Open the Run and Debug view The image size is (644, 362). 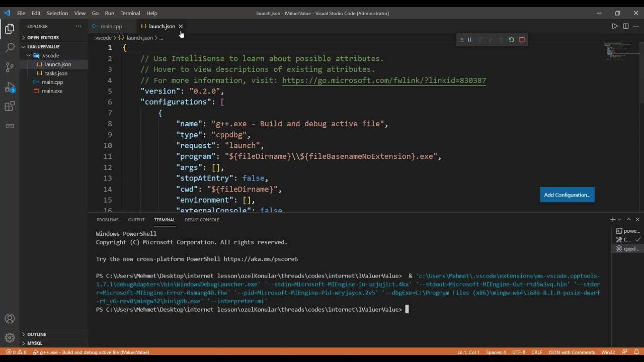click(x=10, y=87)
